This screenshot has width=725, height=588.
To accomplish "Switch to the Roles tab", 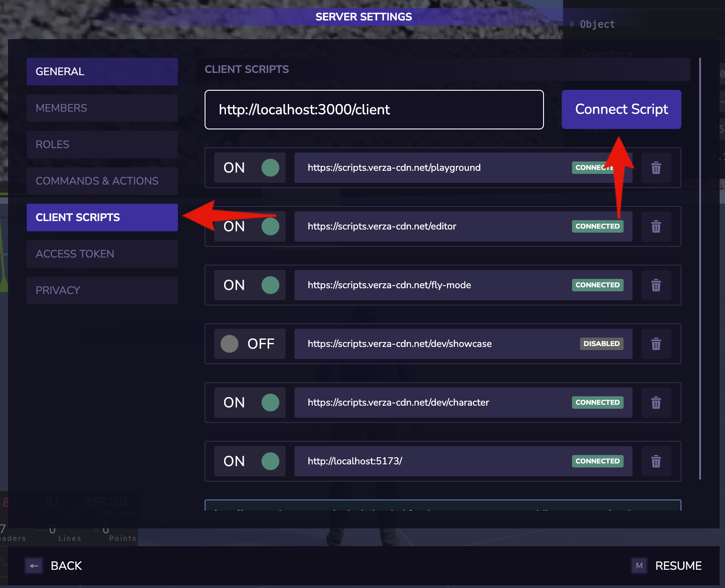I will point(102,145).
